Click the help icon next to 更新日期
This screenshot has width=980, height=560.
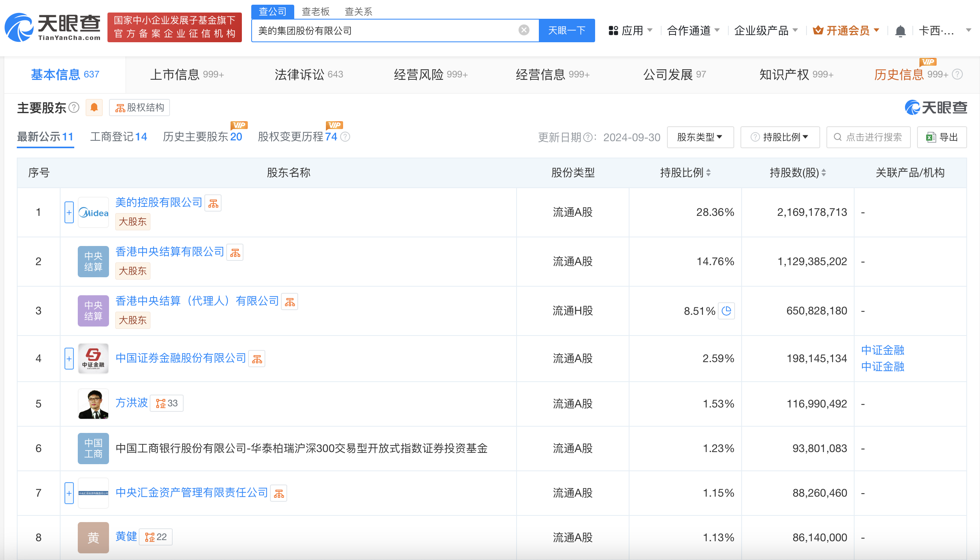588,137
